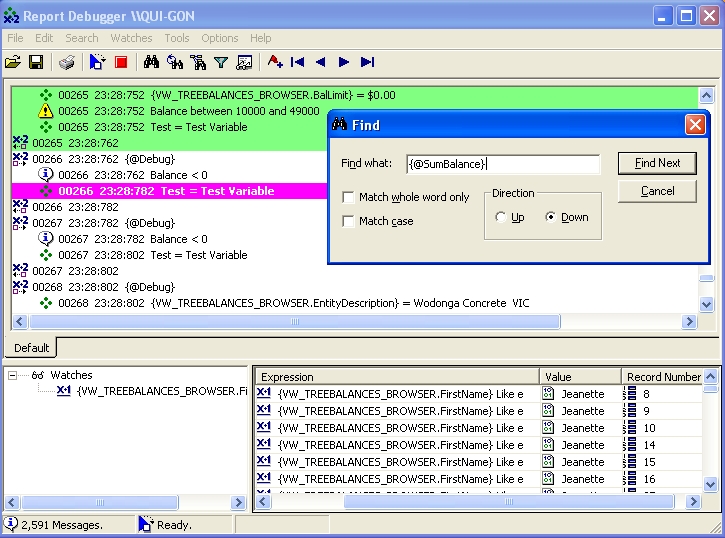725x538 pixels.
Task: Select the Up direction radio button
Action: click(x=501, y=217)
